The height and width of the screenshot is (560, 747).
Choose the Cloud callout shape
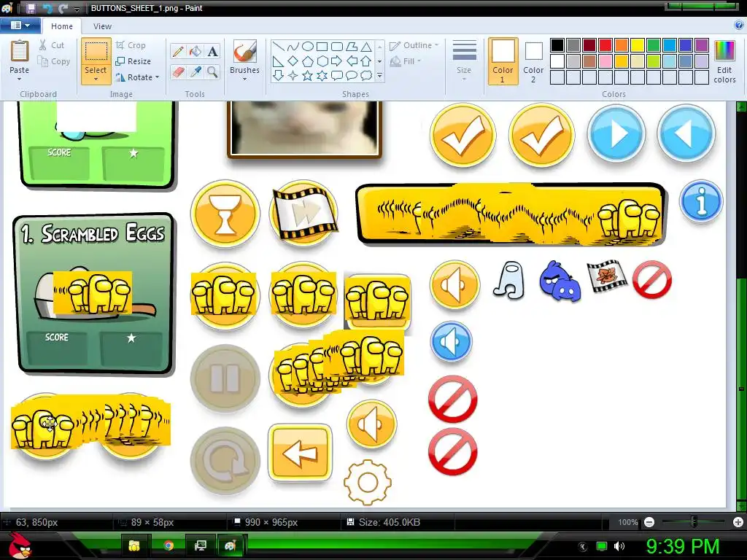click(x=366, y=75)
